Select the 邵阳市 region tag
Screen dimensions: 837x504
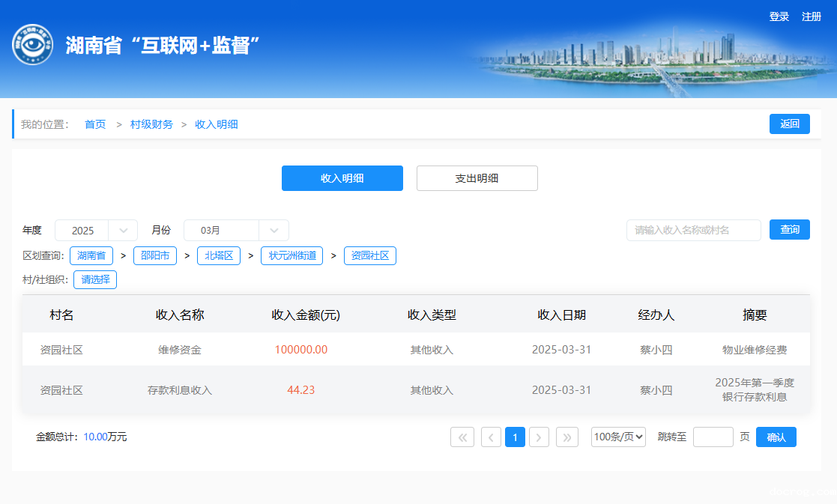[155, 255]
